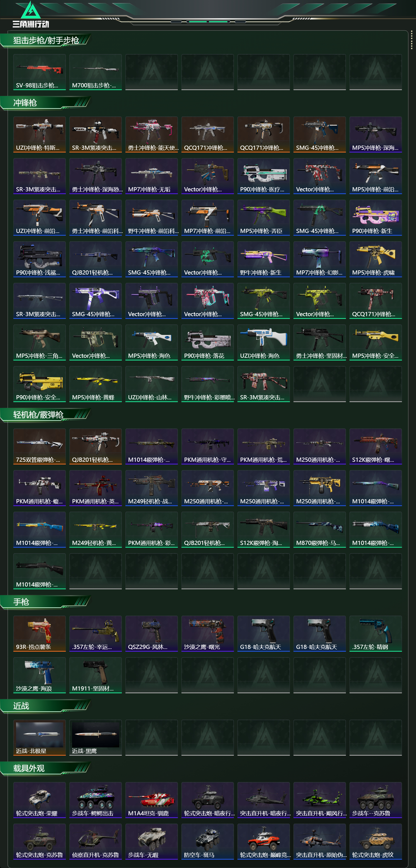Select the SV-98 sniper rifle skin
Image resolution: width=416 pixels, height=868 pixels.
[x=39, y=72]
